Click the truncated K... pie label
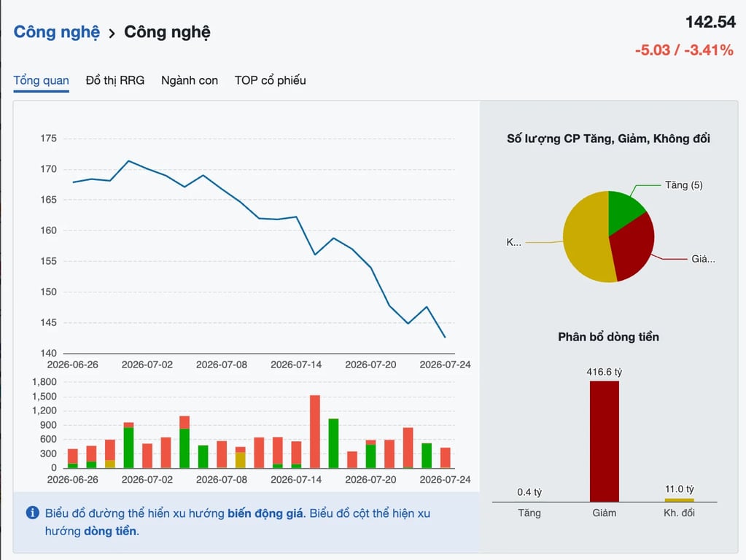This screenshot has height=560, width=746. coord(514,243)
